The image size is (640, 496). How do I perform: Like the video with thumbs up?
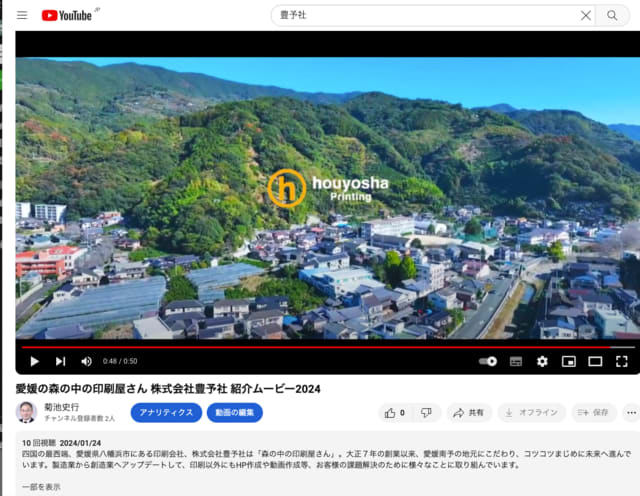pyautogui.click(x=395, y=413)
